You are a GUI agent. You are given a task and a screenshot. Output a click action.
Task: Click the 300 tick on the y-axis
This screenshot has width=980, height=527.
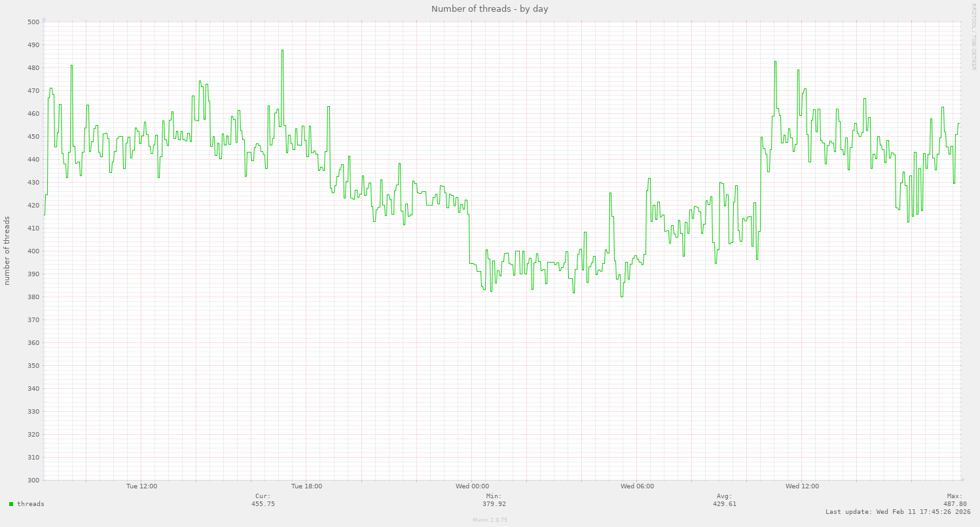point(33,481)
